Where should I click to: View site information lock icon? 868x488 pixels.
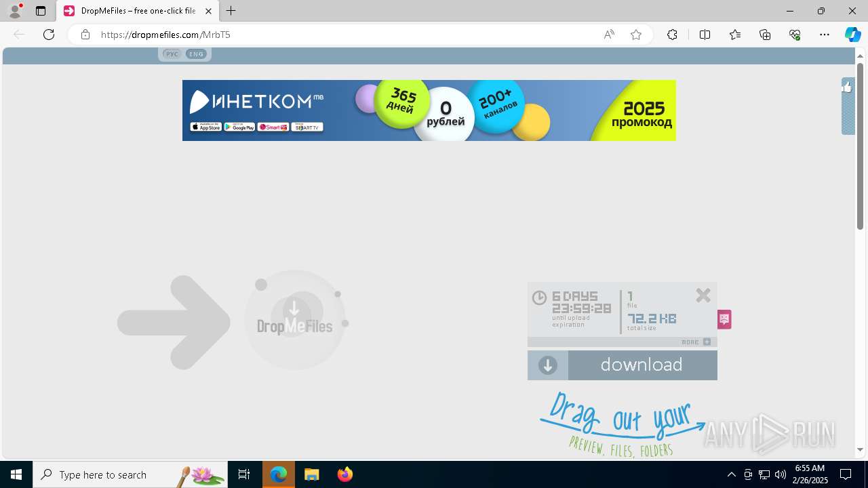(85, 35)
